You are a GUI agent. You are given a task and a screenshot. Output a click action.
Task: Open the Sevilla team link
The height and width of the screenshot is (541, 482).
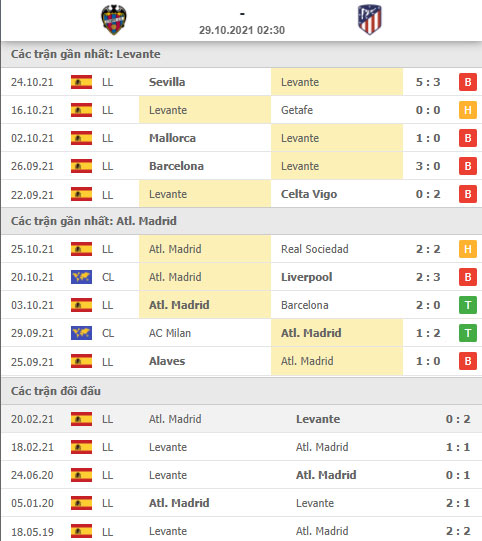click(167, 82)
